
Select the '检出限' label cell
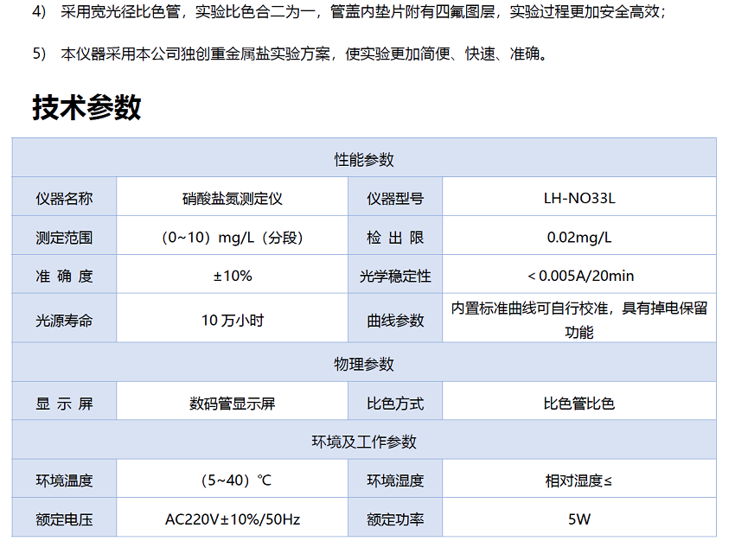395,235
